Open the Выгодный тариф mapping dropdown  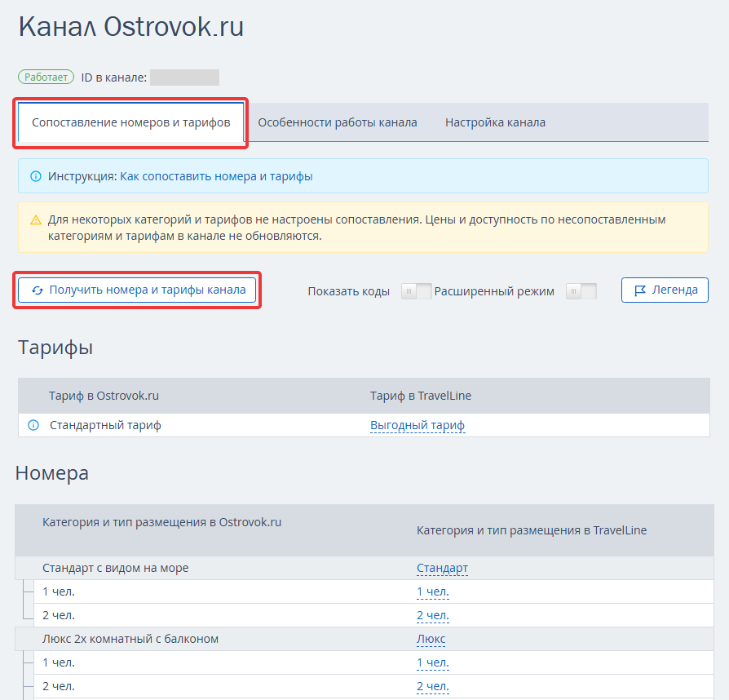418,425
